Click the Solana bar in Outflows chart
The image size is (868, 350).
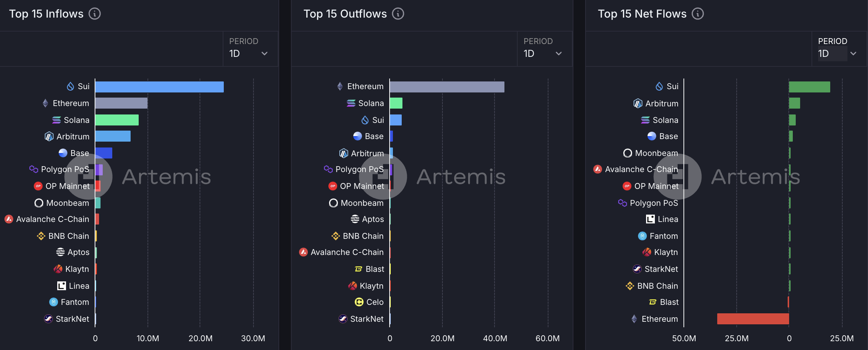tap(396, 103)
